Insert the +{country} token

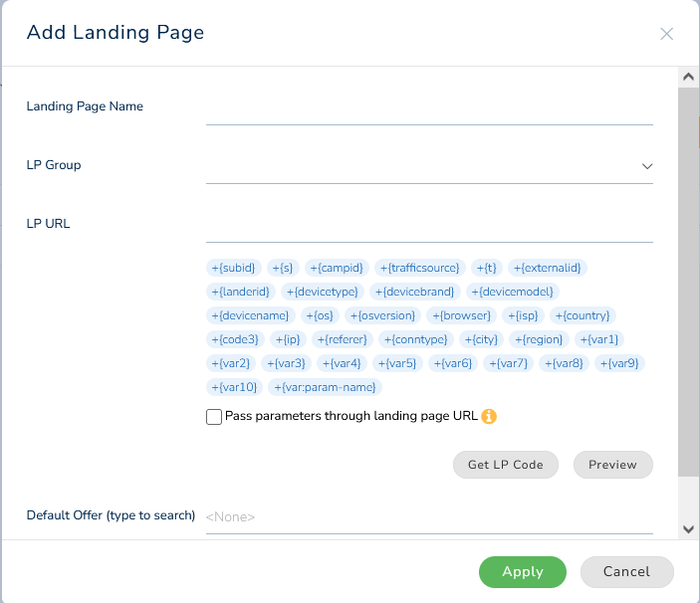(583, 315)
